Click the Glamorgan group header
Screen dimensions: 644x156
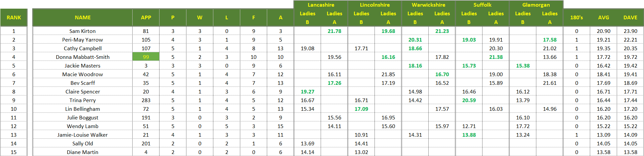point(536,5)
